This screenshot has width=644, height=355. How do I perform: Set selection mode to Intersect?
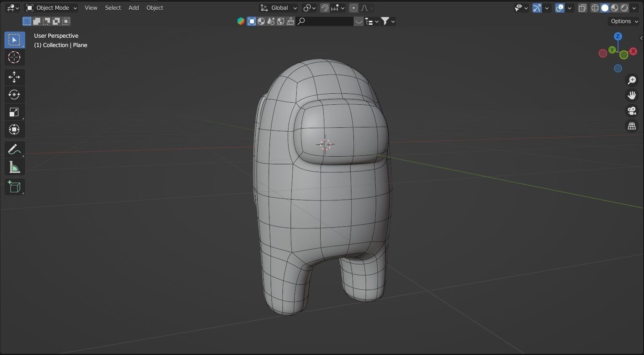click(66, 21)
